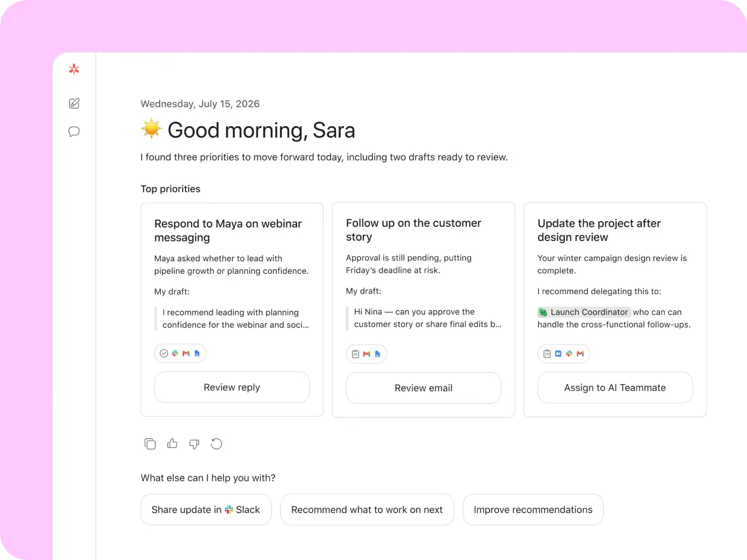Give the response a thumbs down
This screenshot has height=560, width=747.
pyautogui.click(x=194, y=444)
